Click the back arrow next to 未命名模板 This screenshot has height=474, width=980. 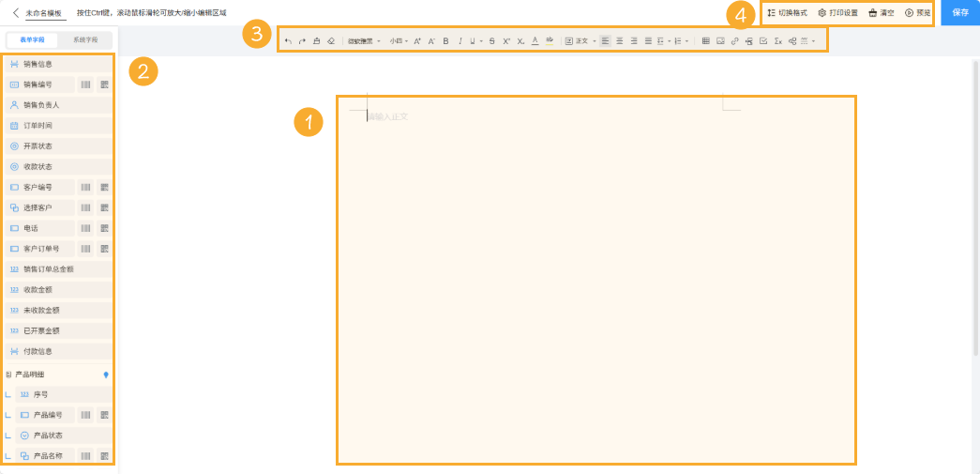point(16,13)
